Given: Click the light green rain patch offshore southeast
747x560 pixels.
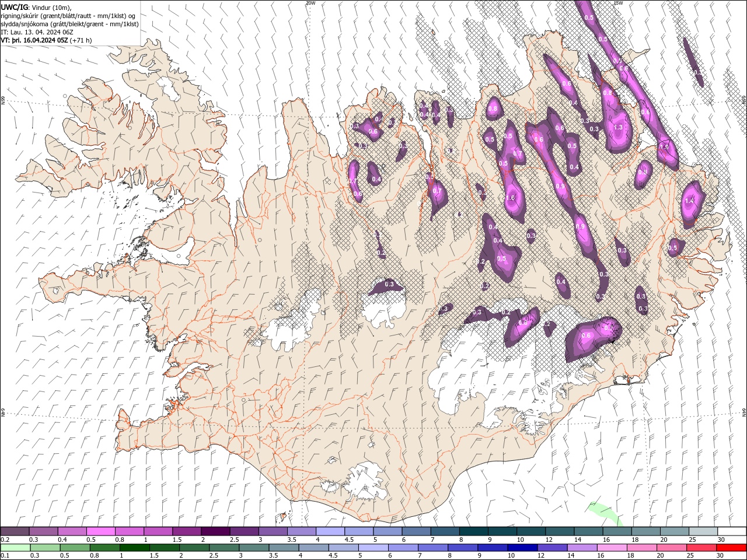Looking at the screenshot, I should [x=605, y=513].
